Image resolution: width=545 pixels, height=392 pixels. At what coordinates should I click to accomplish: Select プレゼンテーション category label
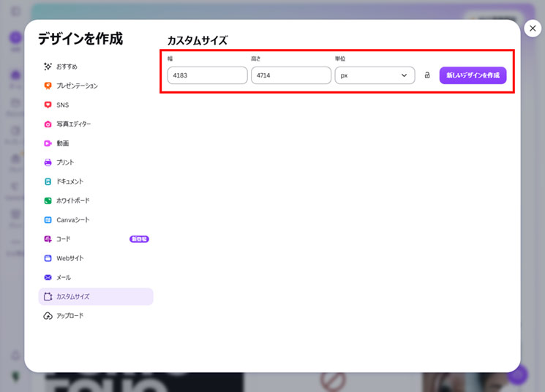(77, 86)
